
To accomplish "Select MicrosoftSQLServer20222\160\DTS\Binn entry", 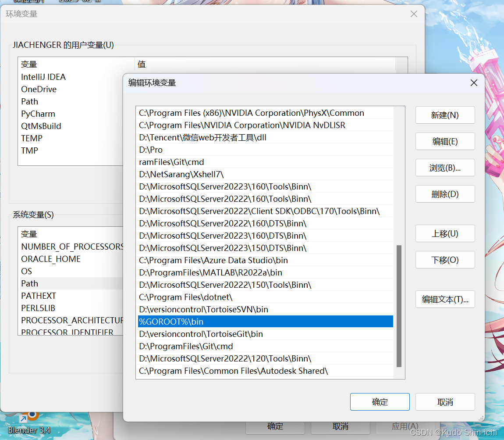I will [x=266, y=223].
